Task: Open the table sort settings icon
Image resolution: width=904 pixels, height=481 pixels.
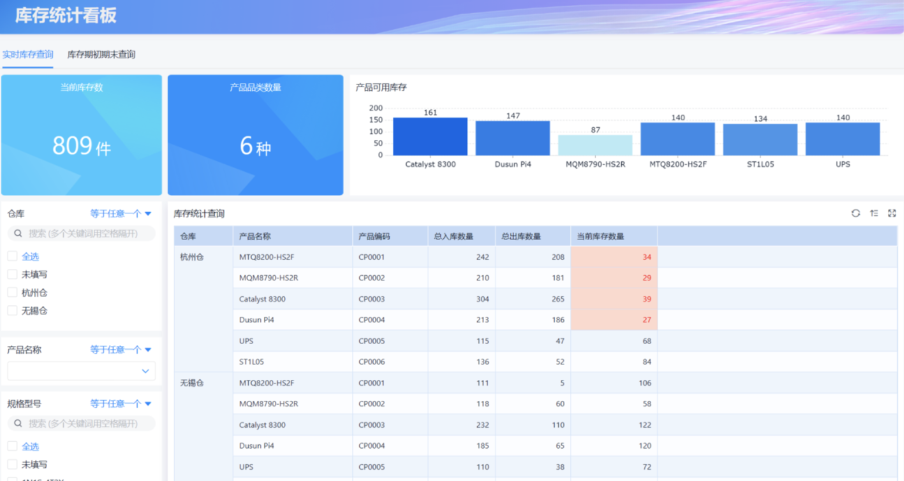Action: coord(874,213)
